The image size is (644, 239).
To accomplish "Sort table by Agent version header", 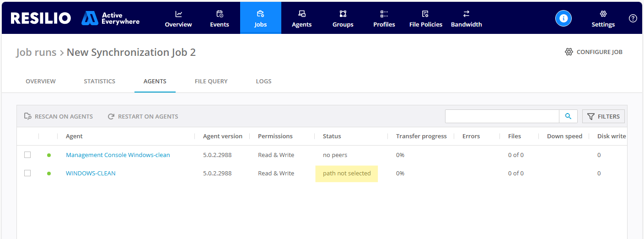I will click(x=223, y=136).
